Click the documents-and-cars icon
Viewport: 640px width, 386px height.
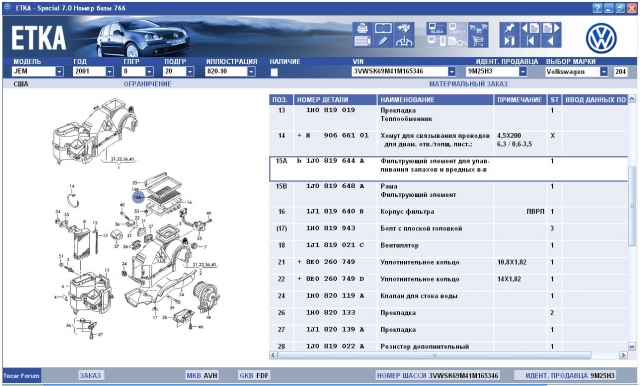tap(457, 41)
